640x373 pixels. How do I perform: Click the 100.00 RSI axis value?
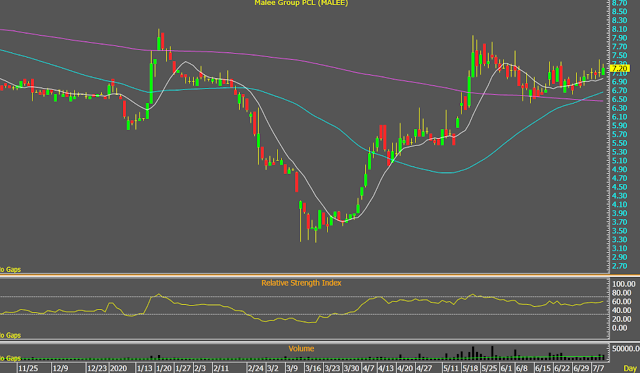[x=623, y=284]
